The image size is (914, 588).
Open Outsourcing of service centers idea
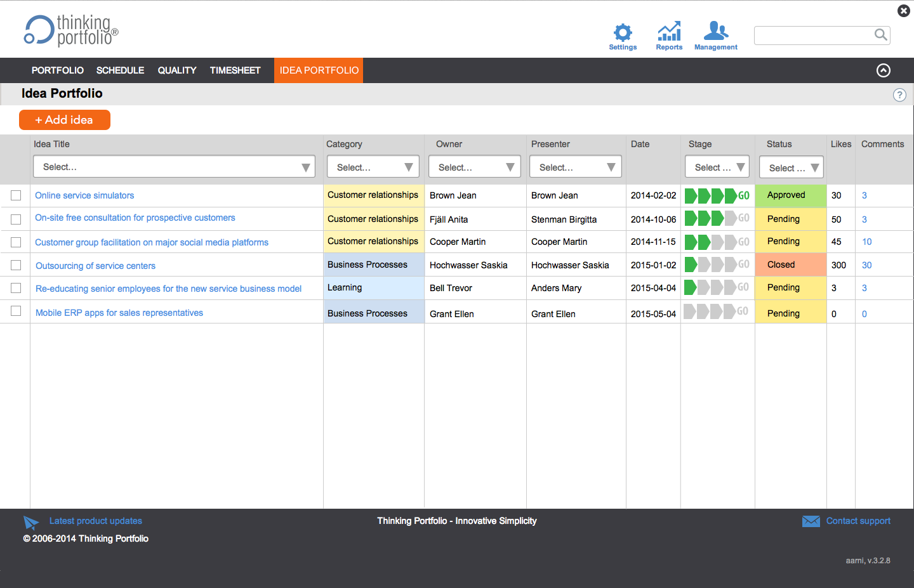95,266
